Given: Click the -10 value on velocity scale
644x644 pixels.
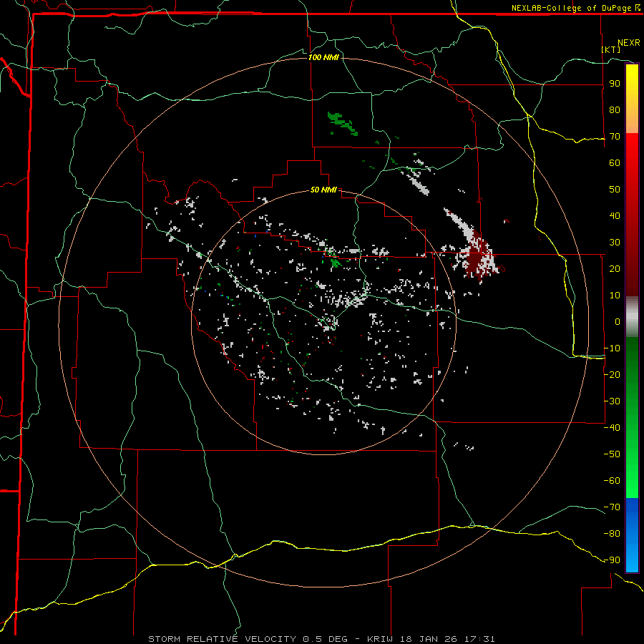Looking at the screenshot, I should (612, 348).
